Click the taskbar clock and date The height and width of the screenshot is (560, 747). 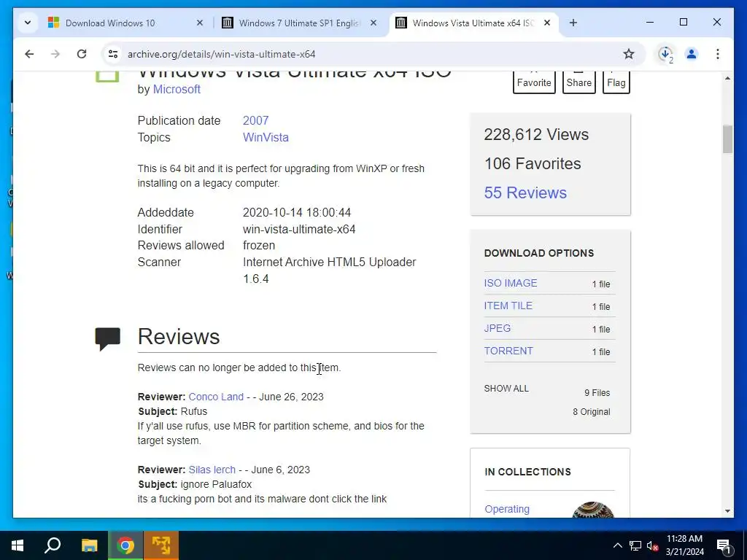pos(684,545)
